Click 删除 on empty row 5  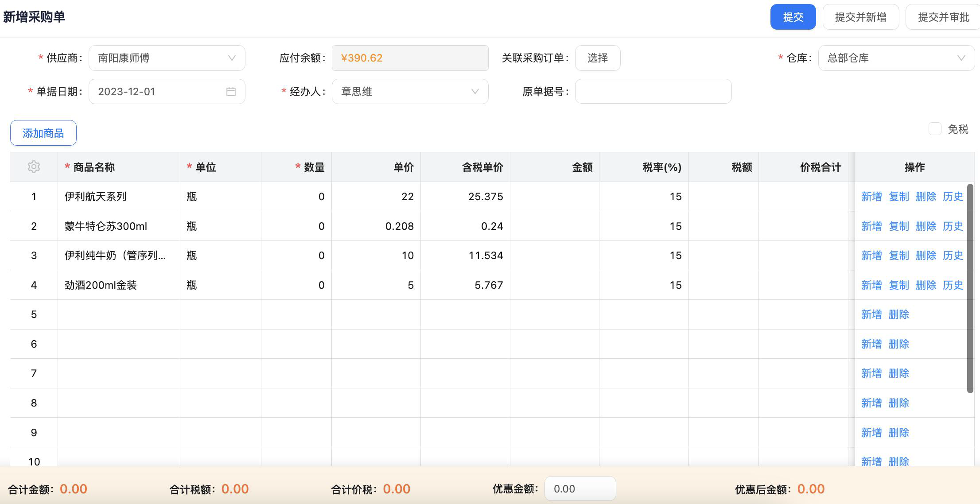pyautogui.click(x=898, y=314)
